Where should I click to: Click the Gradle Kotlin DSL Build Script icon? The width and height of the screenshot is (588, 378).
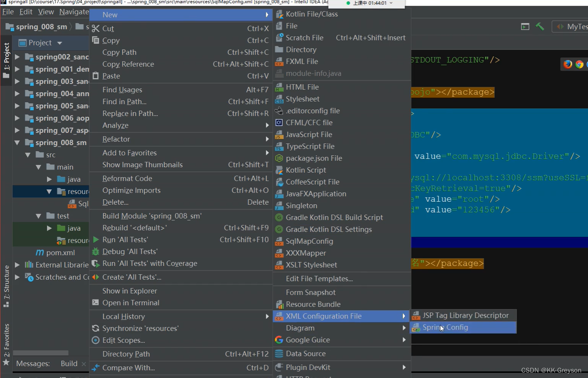tap(279, 218)
